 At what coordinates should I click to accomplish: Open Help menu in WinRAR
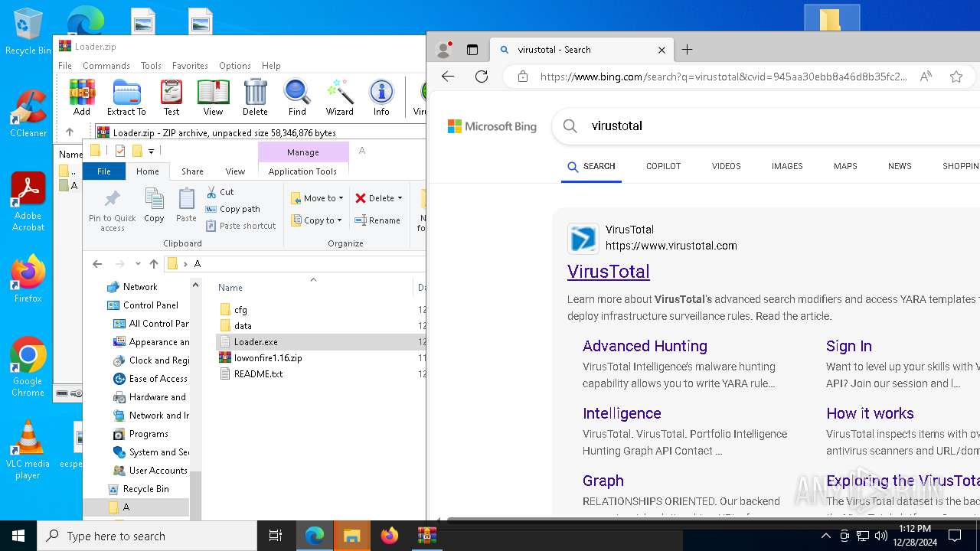271,66
